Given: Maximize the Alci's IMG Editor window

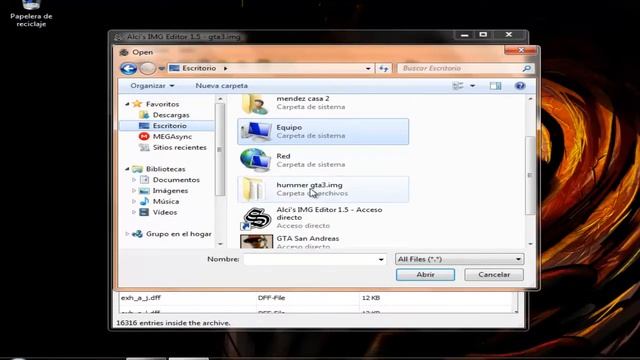Looking at the screenshot, I should (483, 35).
